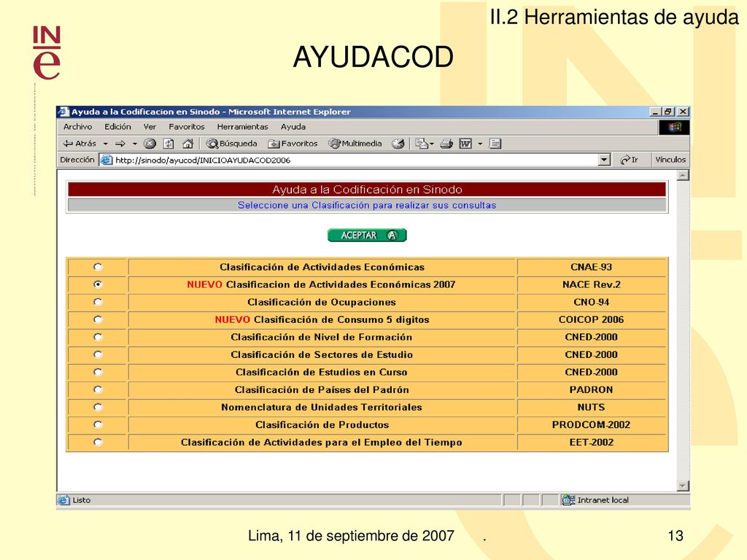Image resolution: width=747 pixels, height=560 pixels.
Task: Select the Nivel de Formación radio button
Action: tap(98, 337)
